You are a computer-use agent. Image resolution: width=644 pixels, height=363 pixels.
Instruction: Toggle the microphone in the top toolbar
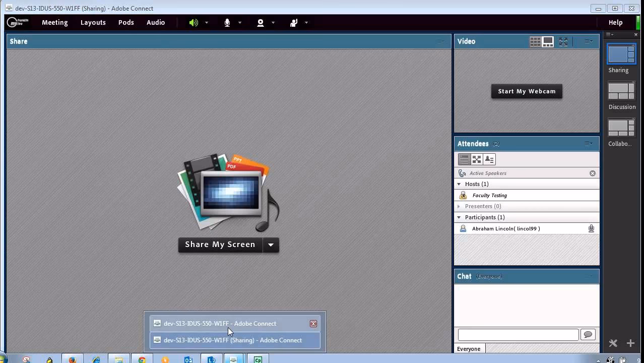(x=227, y=23)
